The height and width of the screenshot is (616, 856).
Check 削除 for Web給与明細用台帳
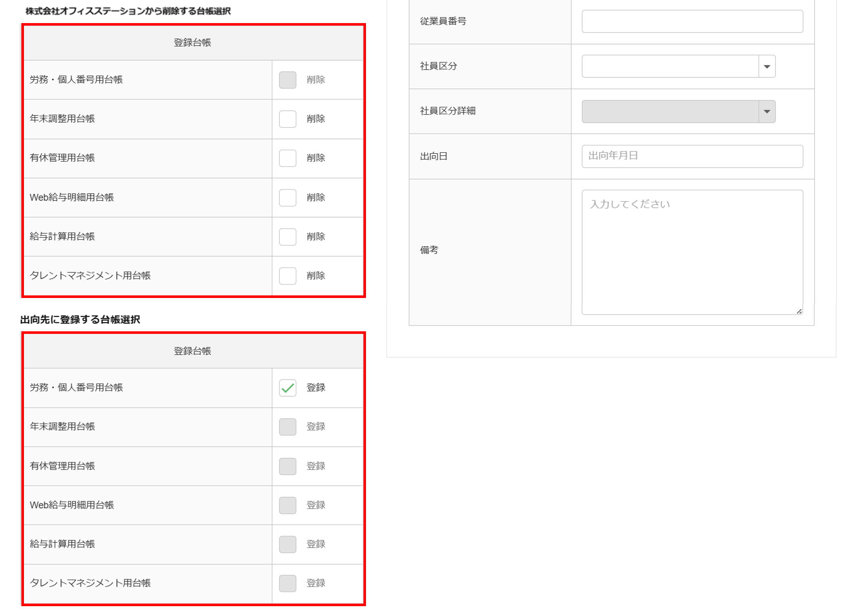287,197
